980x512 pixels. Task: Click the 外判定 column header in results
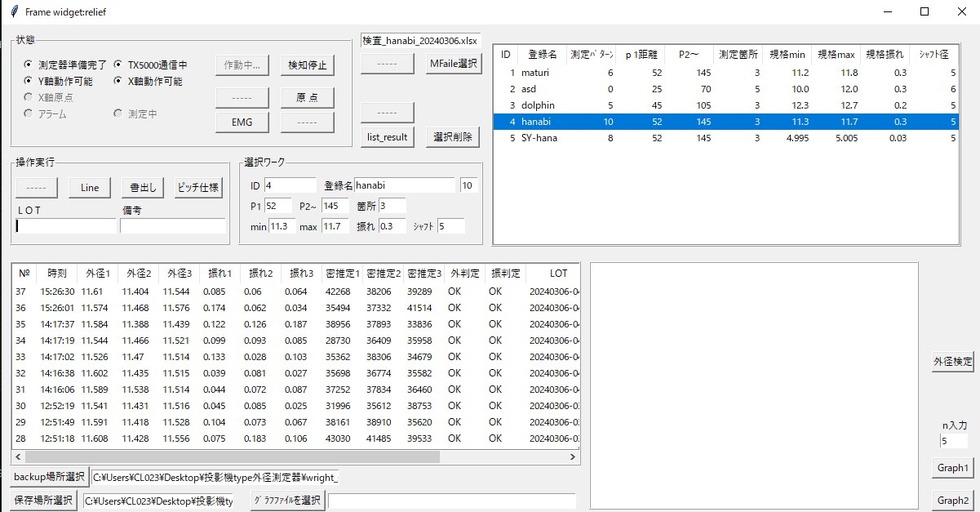pos(465,274)
